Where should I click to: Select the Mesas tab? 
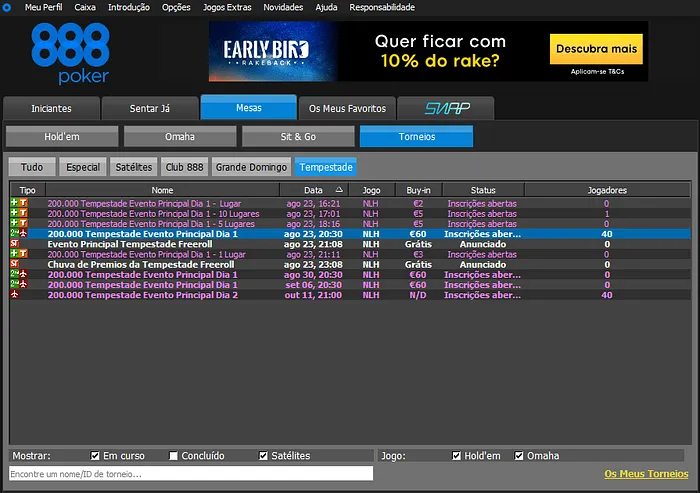point(249,107)
